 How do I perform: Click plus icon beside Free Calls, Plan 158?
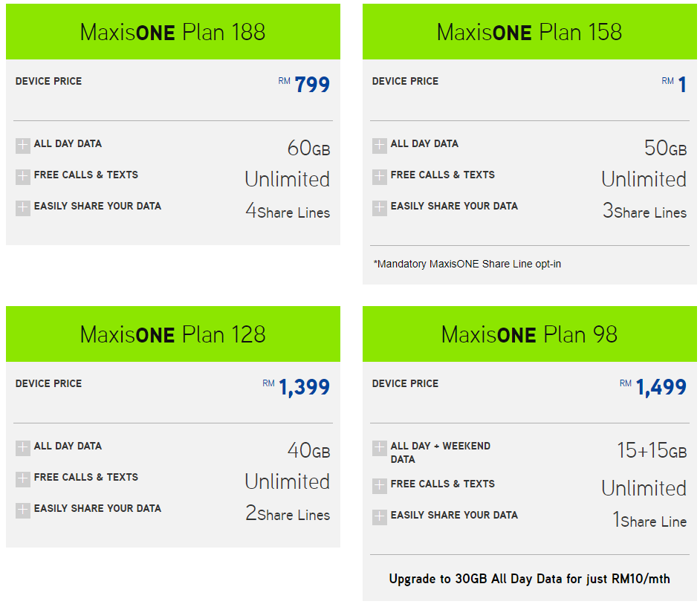click(380, 177)
